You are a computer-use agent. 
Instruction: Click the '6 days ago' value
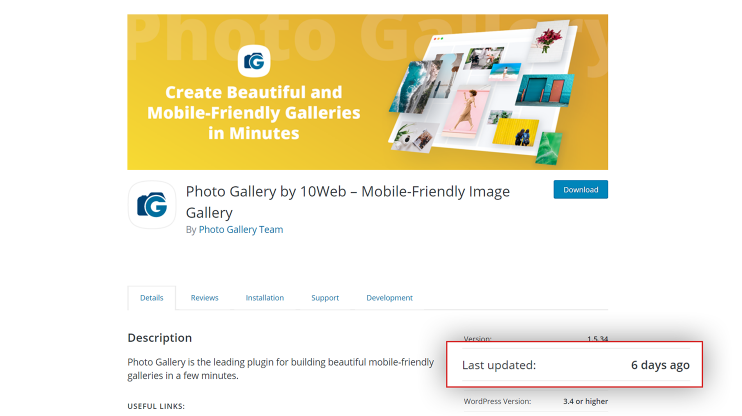[660, 365]
